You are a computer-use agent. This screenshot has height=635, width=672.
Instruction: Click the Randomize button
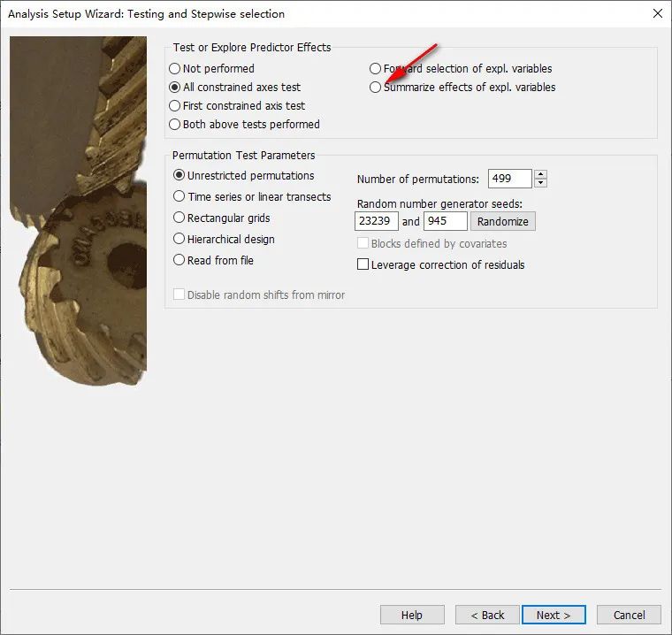[503, 221]
